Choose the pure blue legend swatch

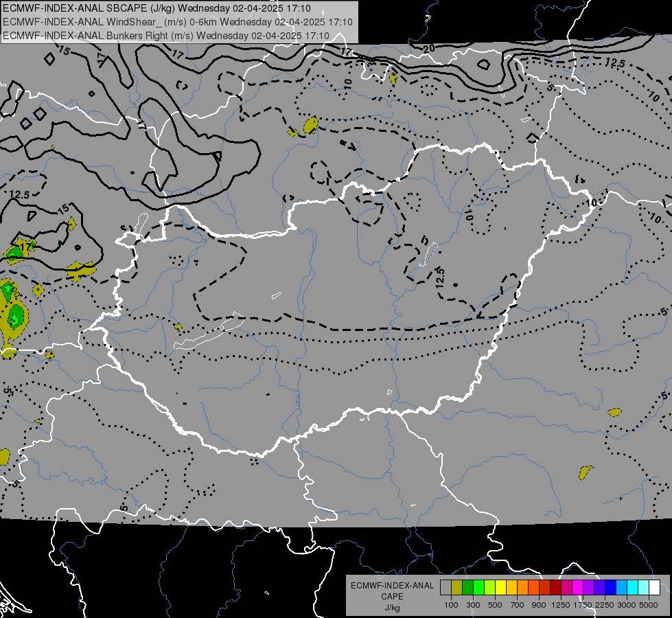[x=611, y=588]
